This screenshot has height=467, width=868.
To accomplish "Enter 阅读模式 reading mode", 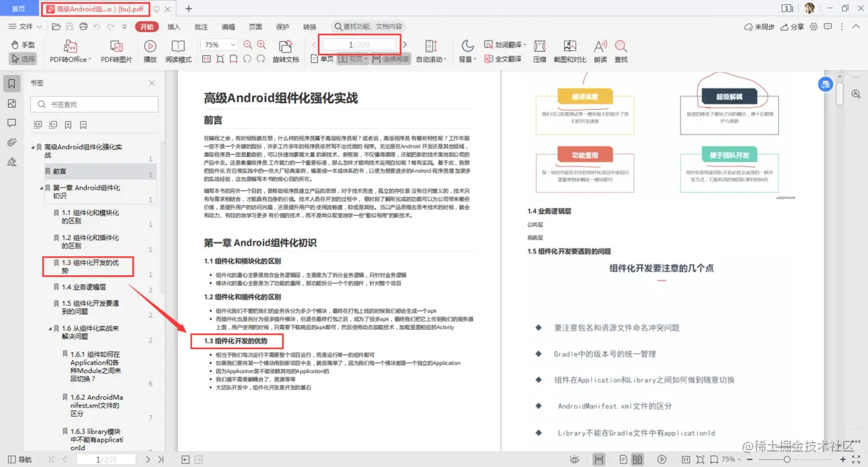I will tap(178, 51).
